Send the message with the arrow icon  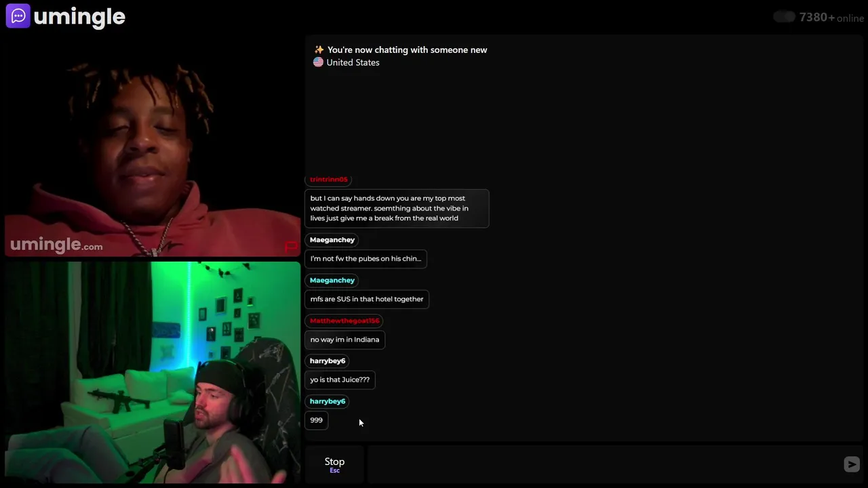point(852,464)
